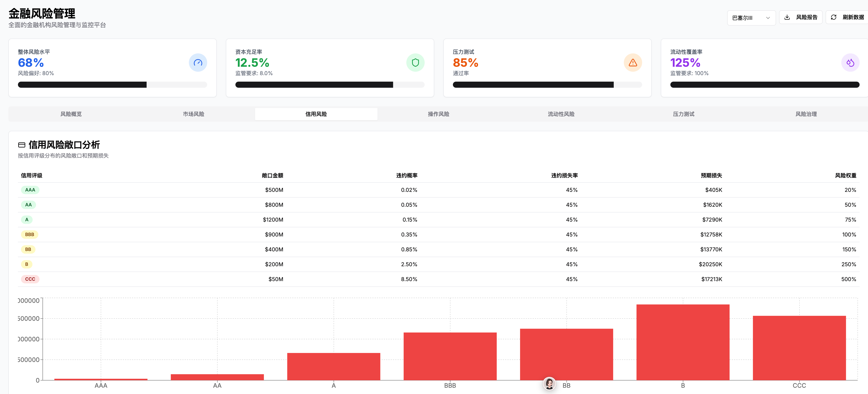Click the avatar icon near BB axis label
This screenshot has height=394, width=868.
coord(549,384)
